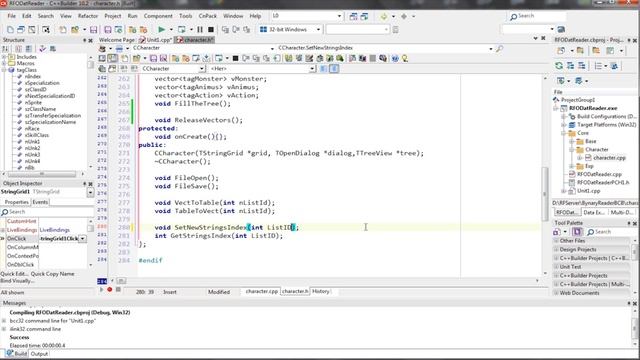This screenshot has height=360, width=640.
Task: Click the green refresh icon in Projects panel
Action: [559, 66]
